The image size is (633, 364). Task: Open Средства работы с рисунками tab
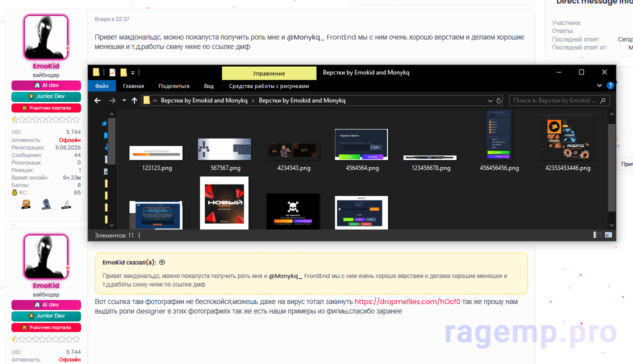click(x=269, y=86)
